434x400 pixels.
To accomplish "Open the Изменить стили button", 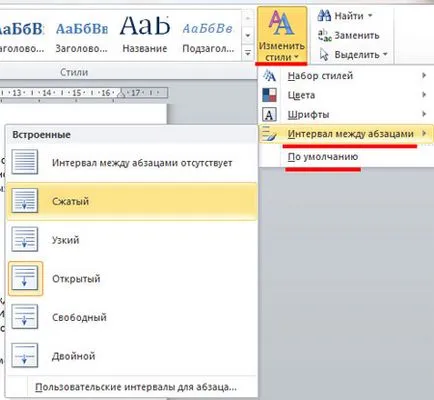I will tap(282, 35).
